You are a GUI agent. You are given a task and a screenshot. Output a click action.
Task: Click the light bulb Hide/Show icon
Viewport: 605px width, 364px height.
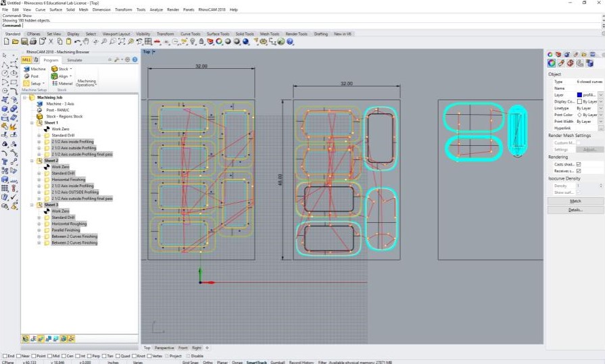pyautogui.click(x=193, y=41)
